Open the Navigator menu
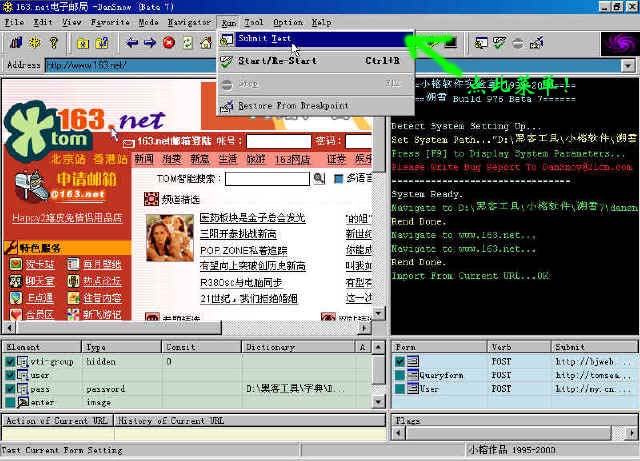The image size is (640, 461). [x=189, y=22]
